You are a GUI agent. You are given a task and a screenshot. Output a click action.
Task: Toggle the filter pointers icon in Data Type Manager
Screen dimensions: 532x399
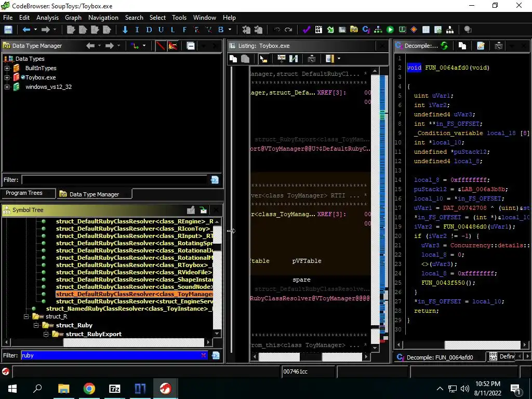point(172,46)
